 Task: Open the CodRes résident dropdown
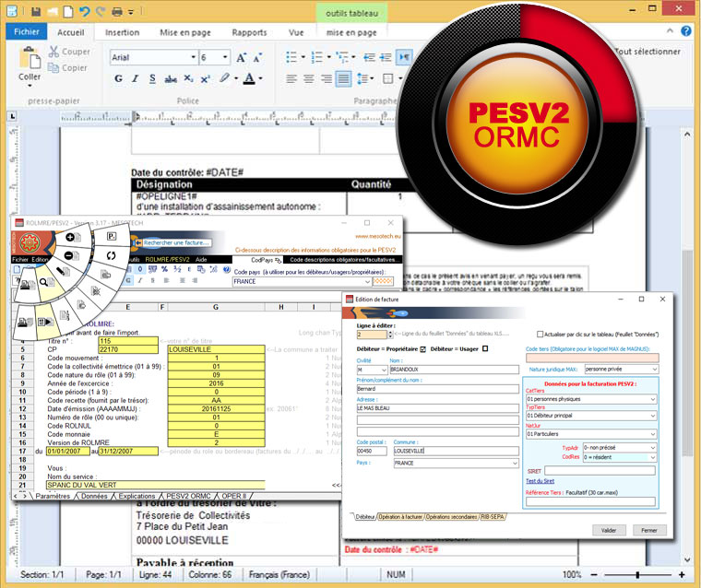[652, 457]
